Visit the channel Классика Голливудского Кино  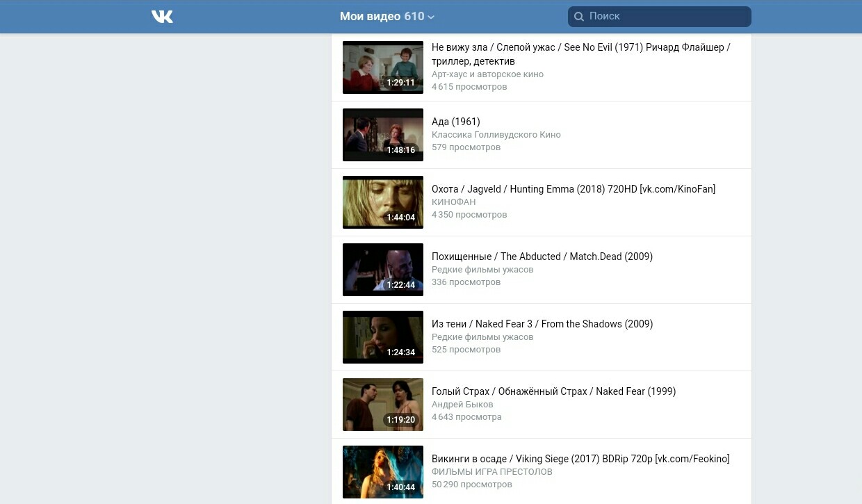click(x=496, y=135)
